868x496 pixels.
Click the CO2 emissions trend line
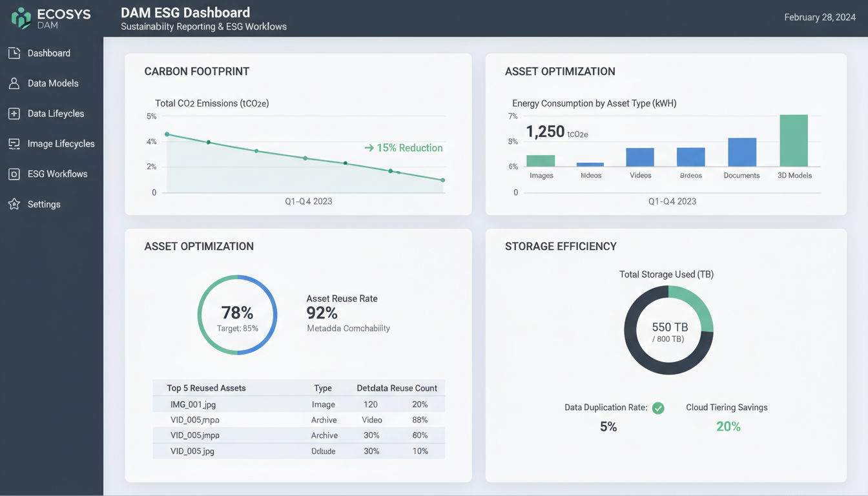pos(304,157)
